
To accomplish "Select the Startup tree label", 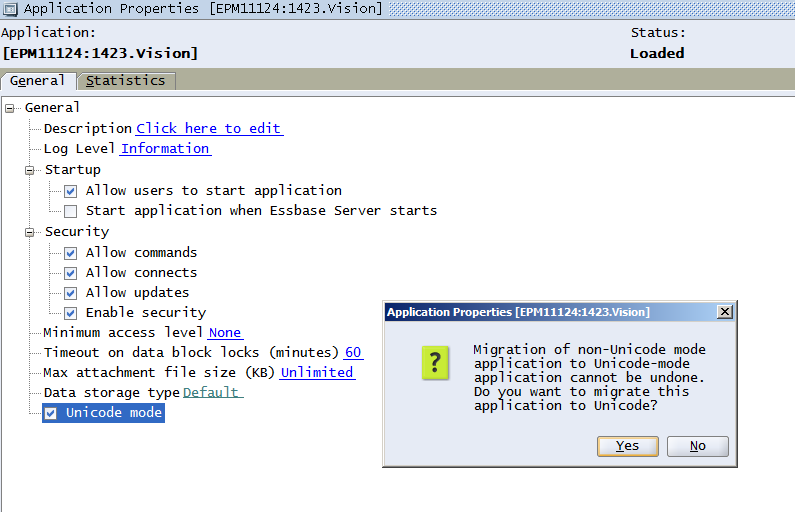I will click(x=73, y=170).
